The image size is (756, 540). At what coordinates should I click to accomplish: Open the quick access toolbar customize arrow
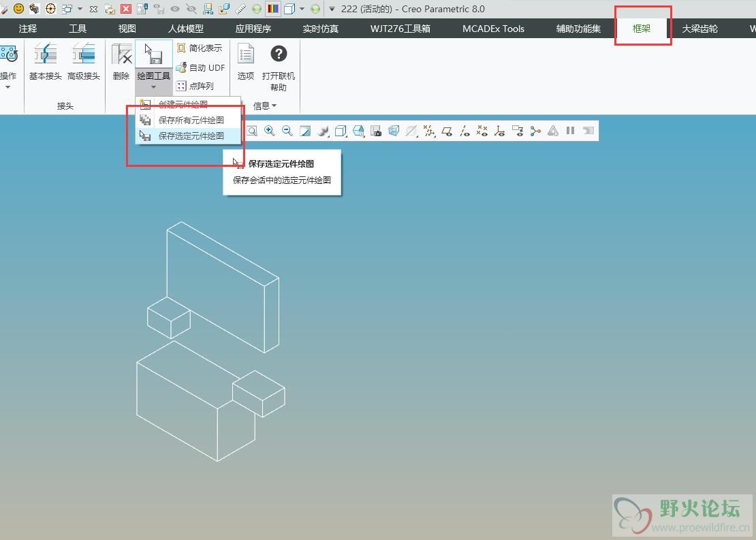(332, 9)
